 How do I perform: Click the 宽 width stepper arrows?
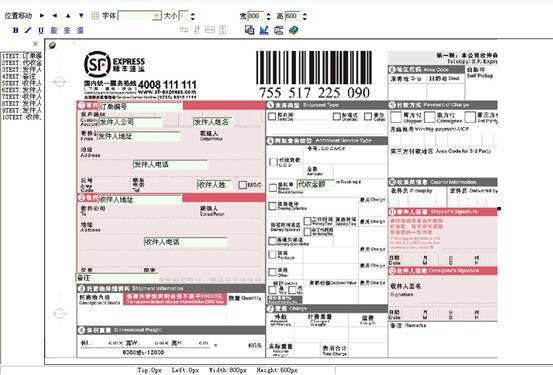pos(268,16)
